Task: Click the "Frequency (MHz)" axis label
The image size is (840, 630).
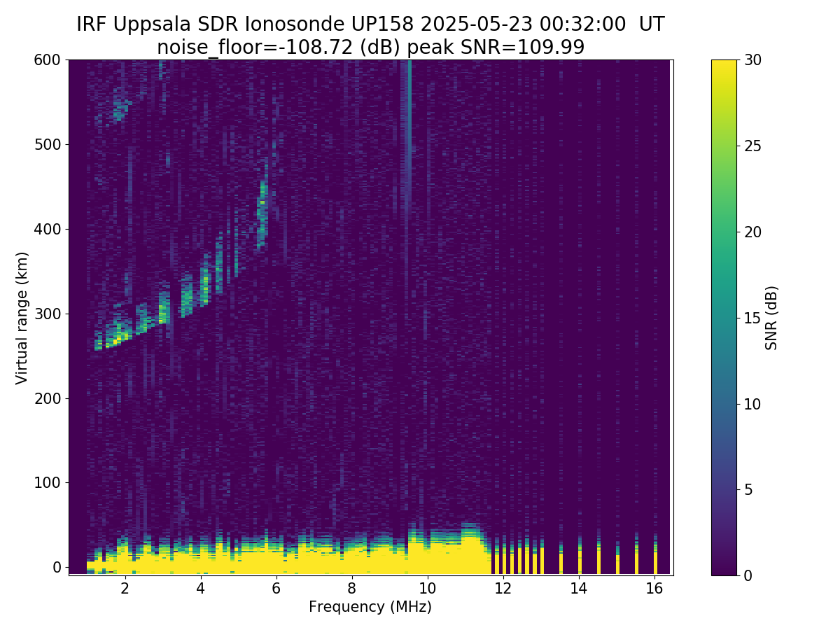Action: [x=370, y=607]
